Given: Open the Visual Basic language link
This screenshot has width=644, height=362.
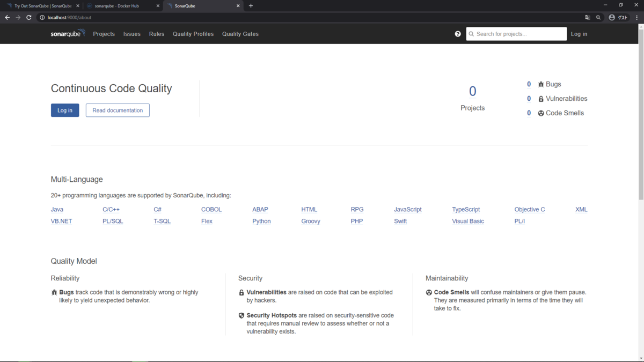Looking at the screenshot, I should (x=468, y=221).
